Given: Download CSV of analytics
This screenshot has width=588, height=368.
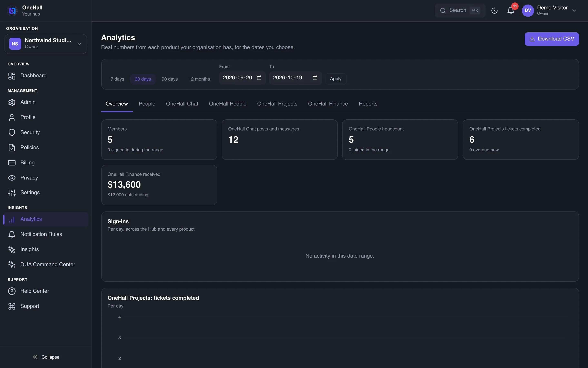Looking at the screenshot, I should pyautogui.click(x=551, y=39).
